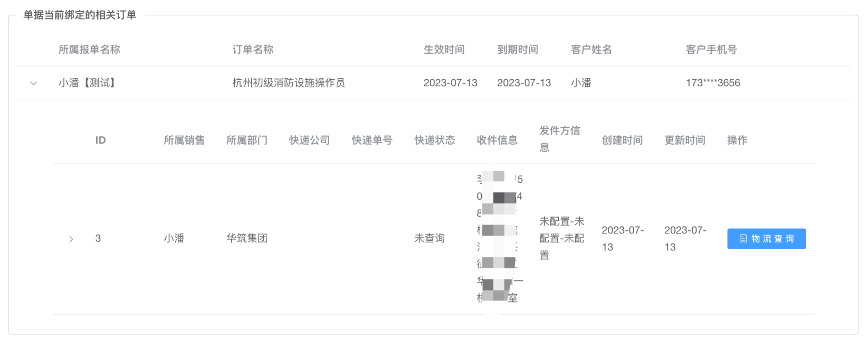Click the masked phone number 173****3656

coord(712,83)
